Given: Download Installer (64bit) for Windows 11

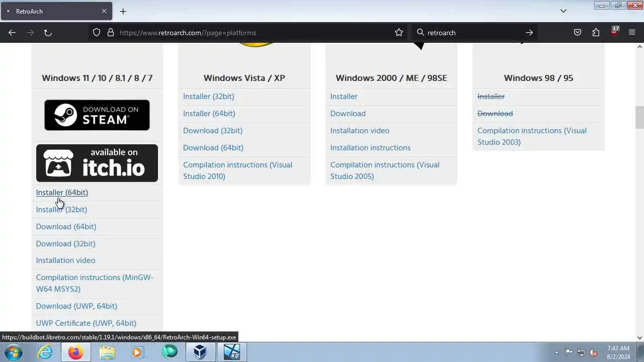Looking at the screenshot, I should coord(62,193).
